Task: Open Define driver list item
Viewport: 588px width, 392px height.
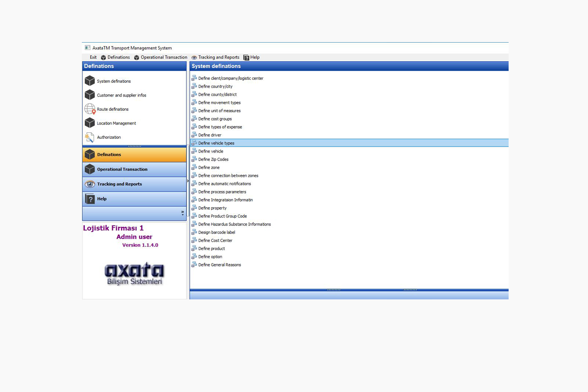Action: (x=210, y=135)
